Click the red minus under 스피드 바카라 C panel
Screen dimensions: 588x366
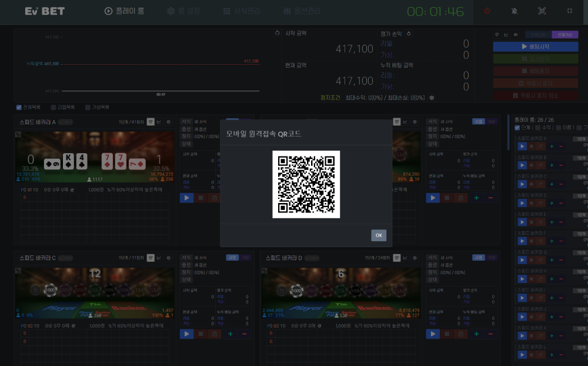pos(244,334)
